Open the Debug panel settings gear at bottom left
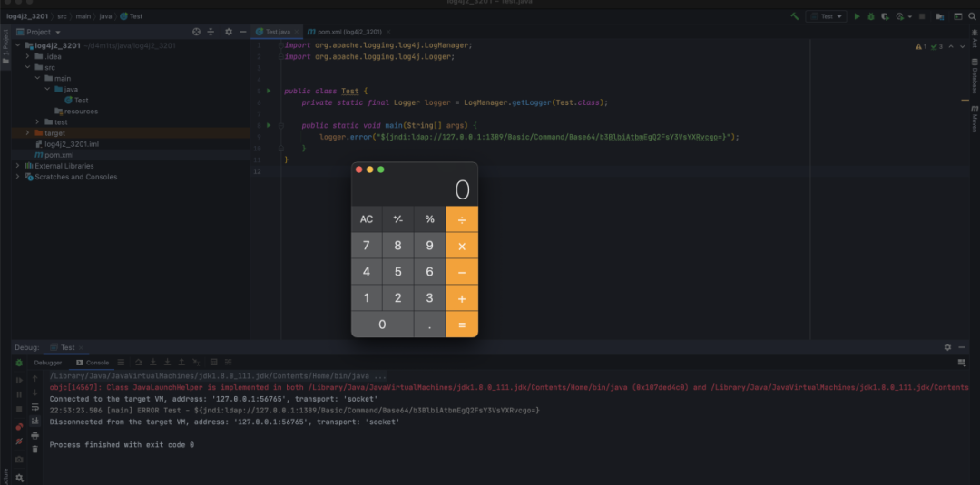 (x=19, y=478)
